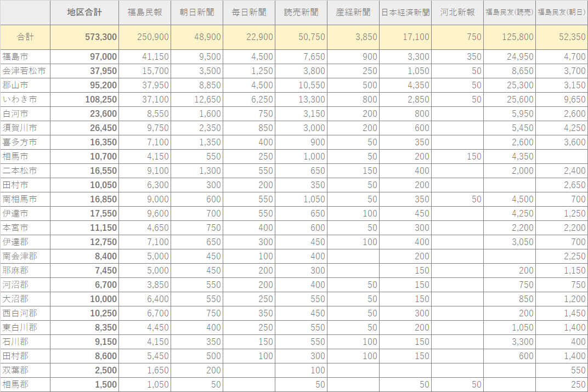Select the 合計 row label
The image size is (588, 392).
25,37
